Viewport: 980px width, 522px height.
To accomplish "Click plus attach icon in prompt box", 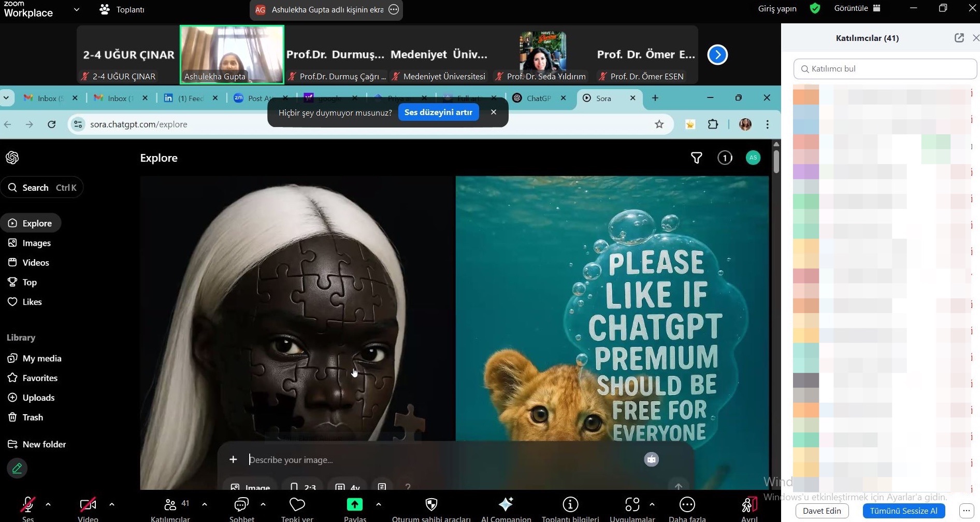I will pos(233,460).
